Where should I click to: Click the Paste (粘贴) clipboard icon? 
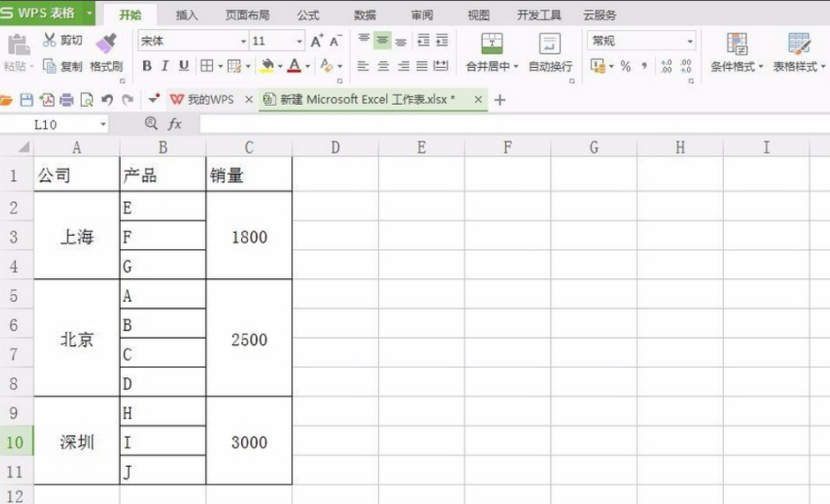pos(18,45)
